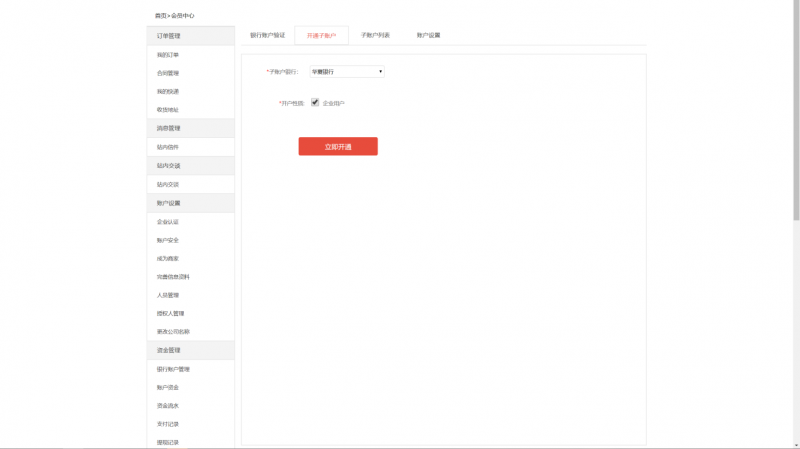Open 银行账户管理 in the sidebar
The height and width of the screenshot is (449, 800).
(x=173, y=369)
